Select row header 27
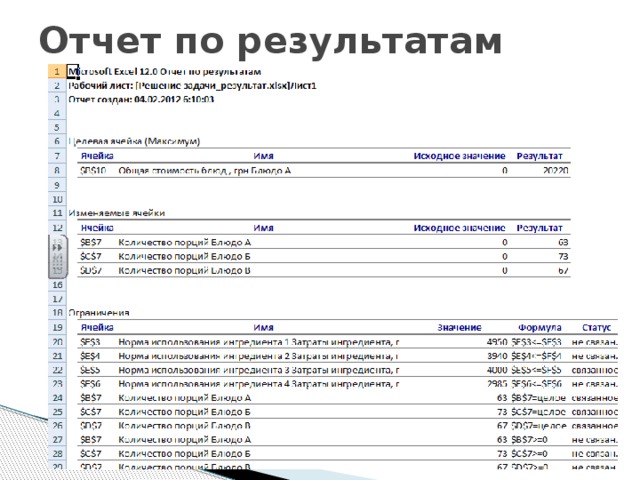Screen dimensions: 640x480 click(57, 440)
